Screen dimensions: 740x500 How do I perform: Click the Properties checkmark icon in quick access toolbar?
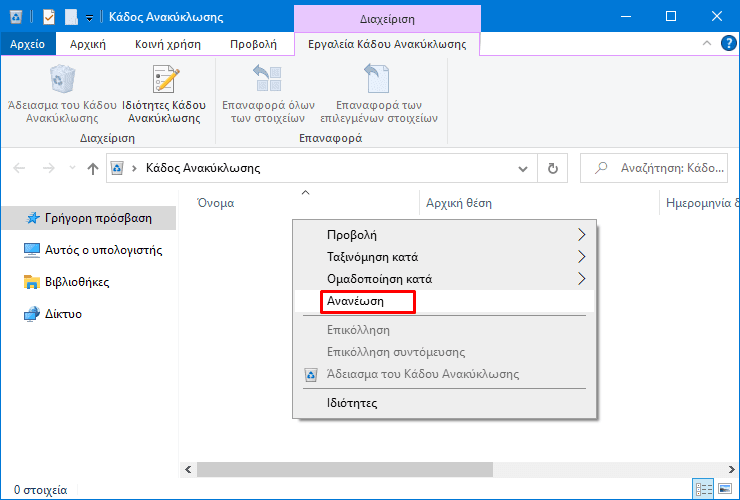[x=49, y=17]
